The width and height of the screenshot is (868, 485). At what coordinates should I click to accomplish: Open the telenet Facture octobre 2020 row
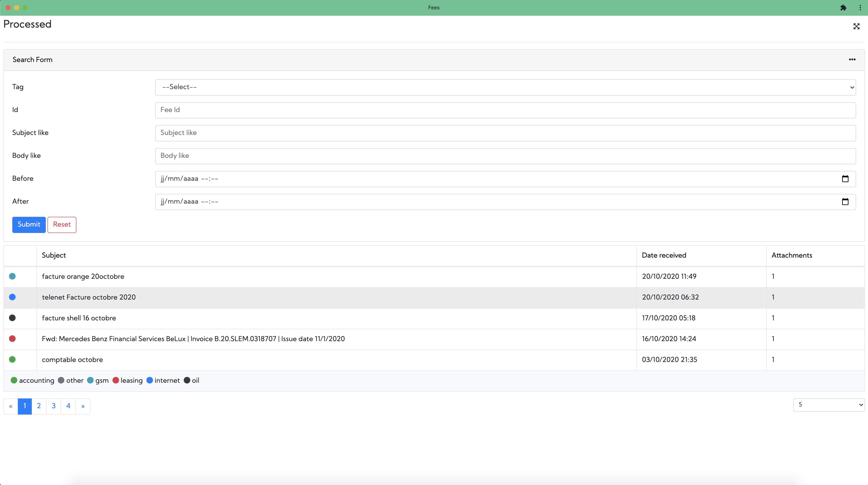(x=434, y=297)
